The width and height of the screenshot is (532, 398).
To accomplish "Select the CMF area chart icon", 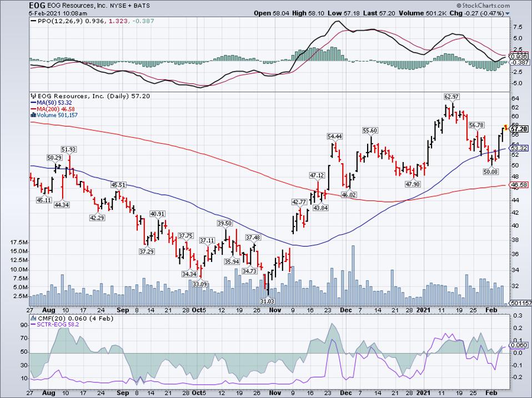I will coord(32,319).
